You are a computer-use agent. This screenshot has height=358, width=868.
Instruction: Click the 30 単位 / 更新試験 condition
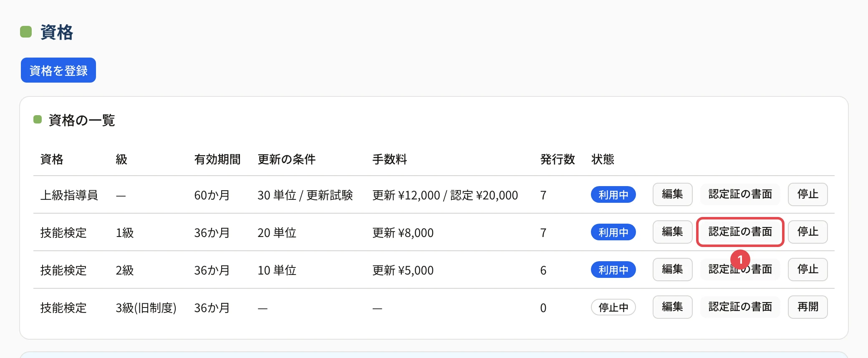coord(305,195)
